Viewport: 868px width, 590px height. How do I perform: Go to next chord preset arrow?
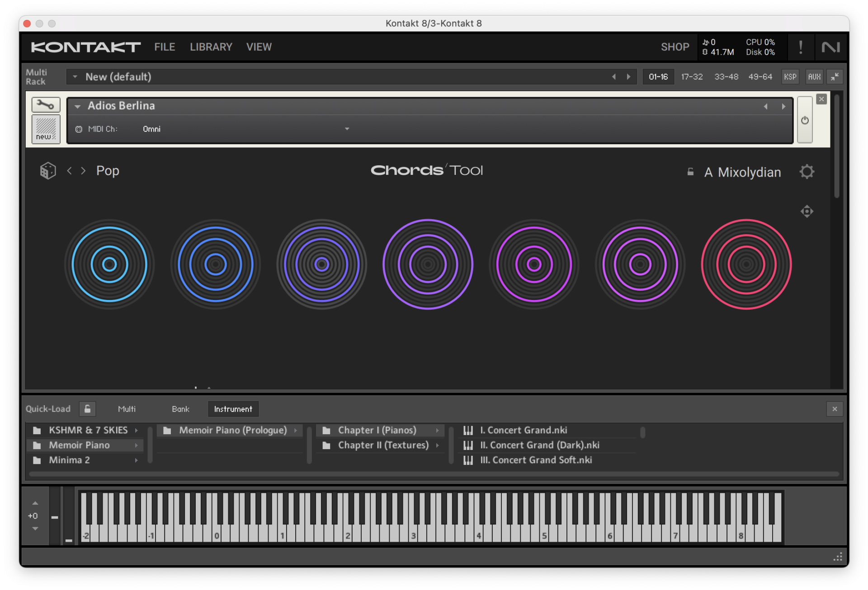point(83,171)
